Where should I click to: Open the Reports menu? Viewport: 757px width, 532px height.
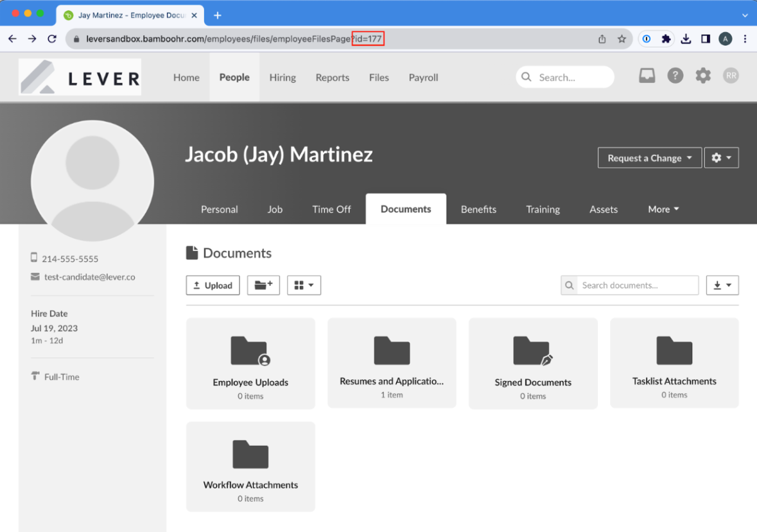(332, 77)
